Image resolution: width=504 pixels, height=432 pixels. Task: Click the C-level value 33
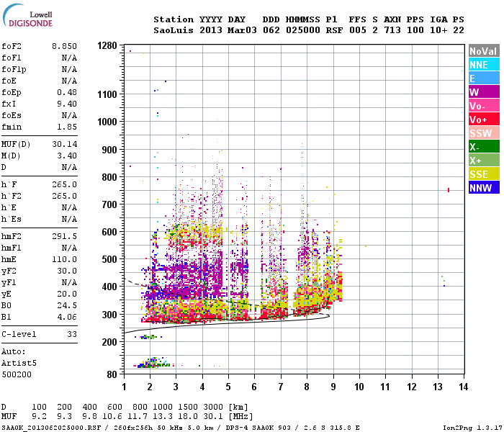[72, 334]
